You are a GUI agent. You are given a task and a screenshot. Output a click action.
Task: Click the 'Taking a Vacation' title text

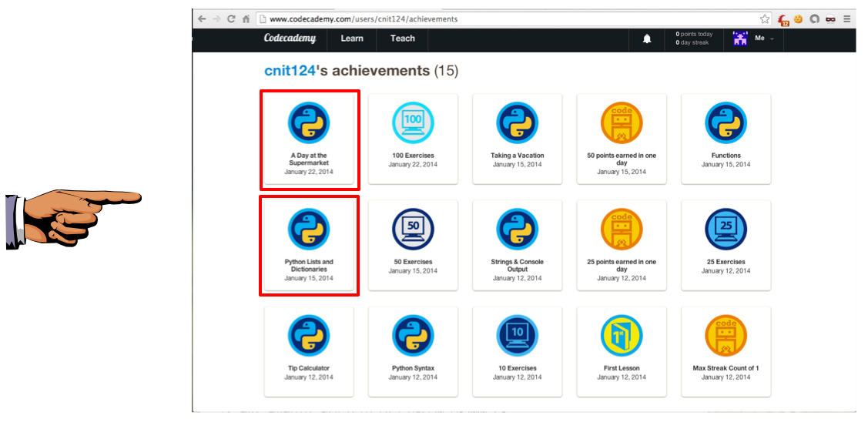517,156
